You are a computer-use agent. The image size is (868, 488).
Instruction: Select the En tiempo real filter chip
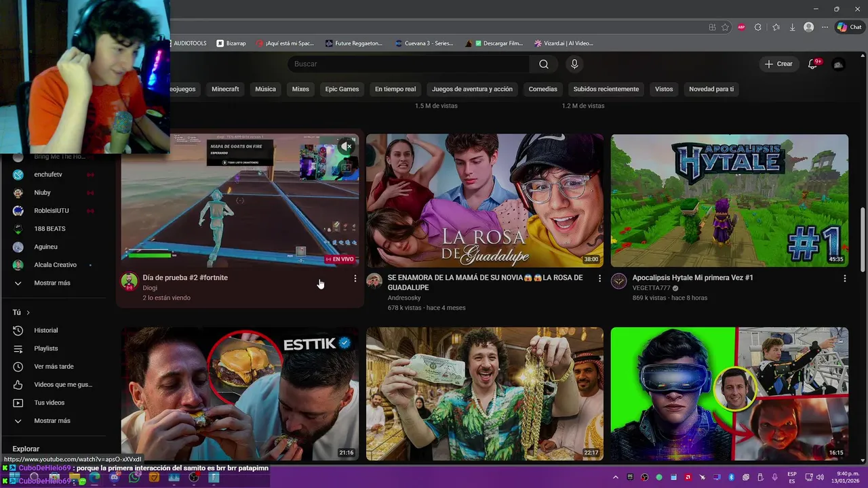395,89
